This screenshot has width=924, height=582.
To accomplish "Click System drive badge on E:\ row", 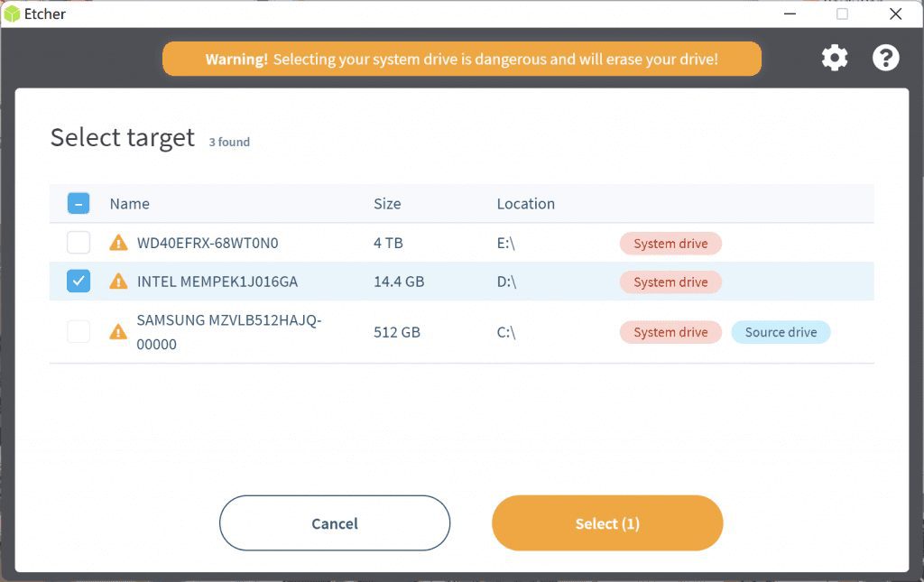I will [x=670, y=244].
